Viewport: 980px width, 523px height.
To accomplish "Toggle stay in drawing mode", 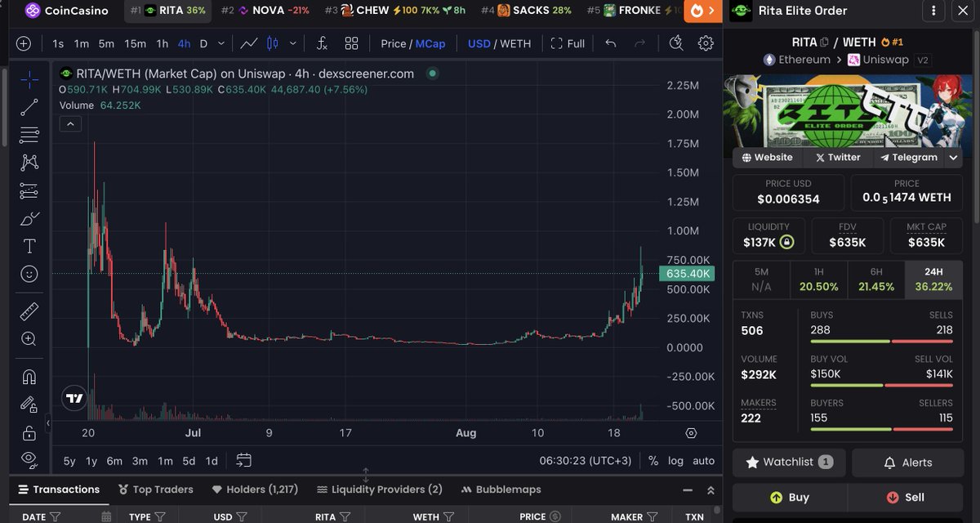I will pyautogui.click(x=29, y=405).
